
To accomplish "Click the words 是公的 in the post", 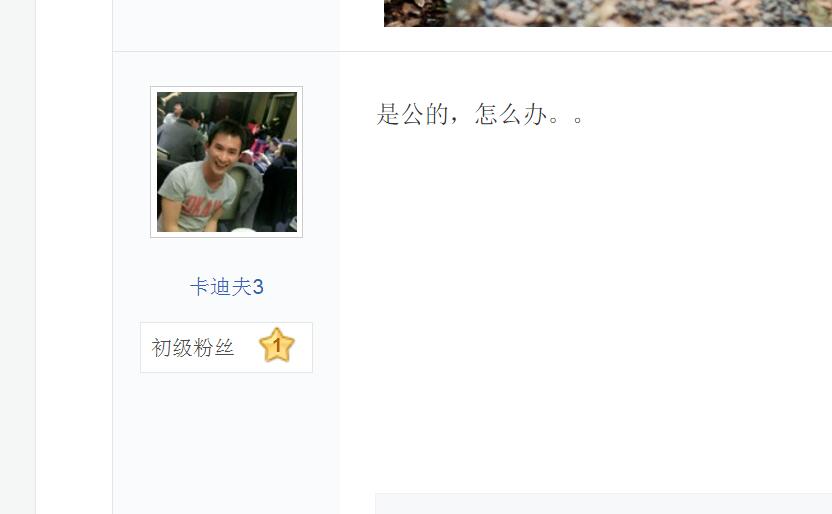I will [412, 114].
